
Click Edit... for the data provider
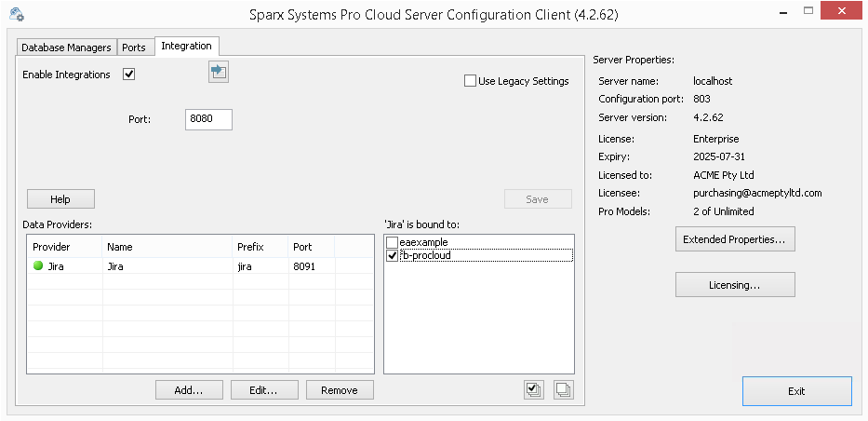pos(264,390)
